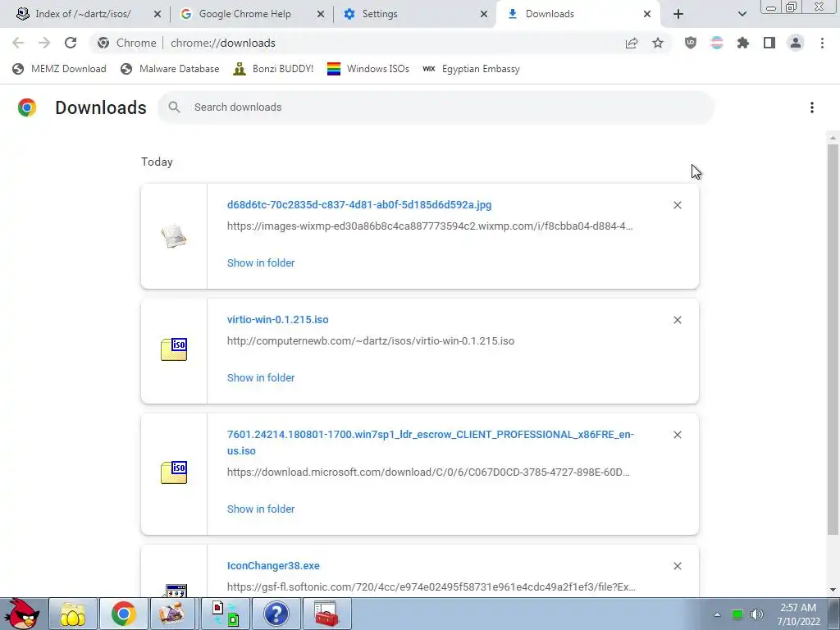Click the scrollbar up arrow
840x630 pixels.
833,138
